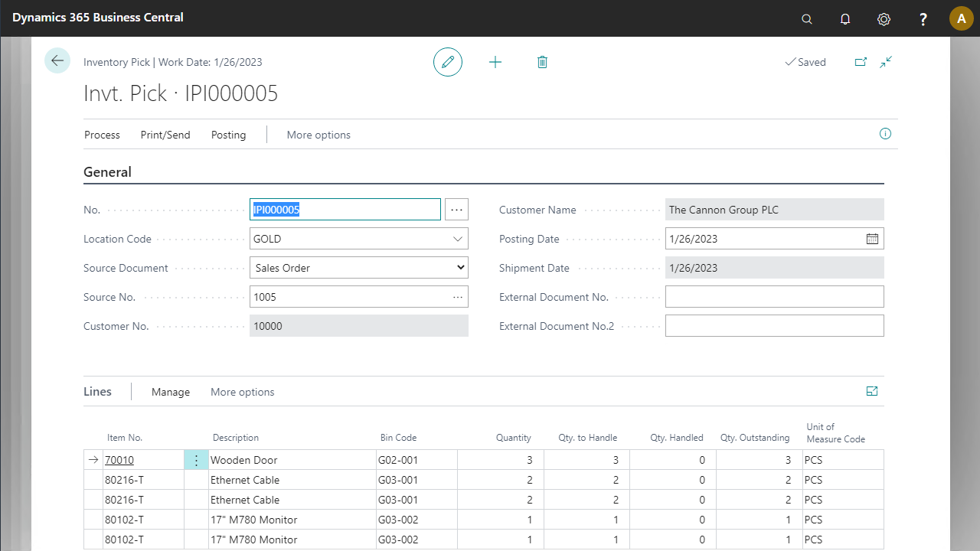Open the notifications bell
The height and width of the screenshot is (551, 980).
845,19
